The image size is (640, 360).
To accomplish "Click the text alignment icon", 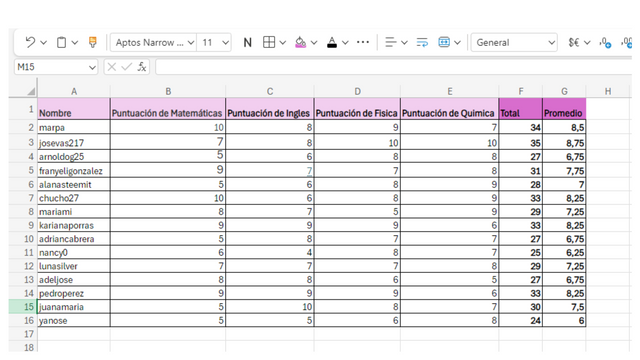I will (x=391, y=42).
